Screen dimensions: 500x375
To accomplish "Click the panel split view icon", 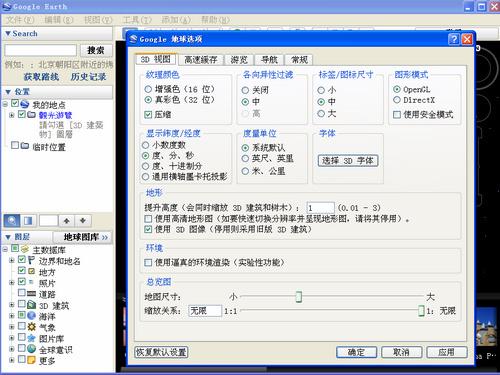I will tap(28, 220).
